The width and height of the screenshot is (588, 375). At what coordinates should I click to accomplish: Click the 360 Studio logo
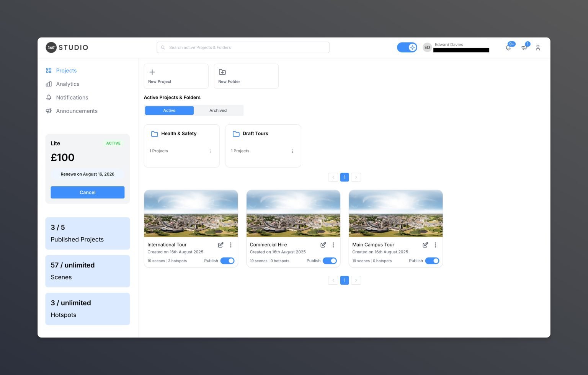tap(67, 47)
